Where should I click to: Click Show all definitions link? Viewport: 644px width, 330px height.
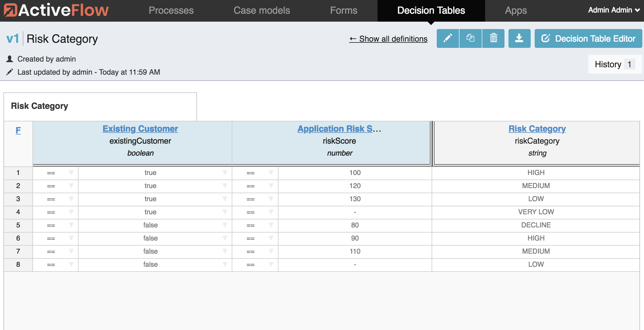point(388,39)
